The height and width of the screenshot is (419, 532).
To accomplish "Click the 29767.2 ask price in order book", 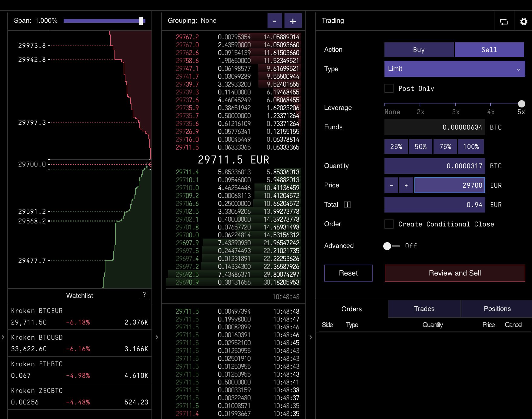I will (187, 37).
